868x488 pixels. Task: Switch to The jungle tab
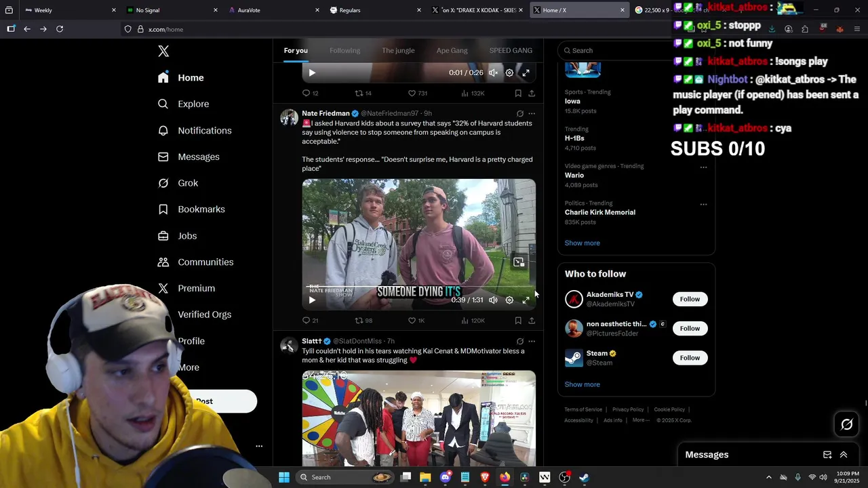point(398,51)
